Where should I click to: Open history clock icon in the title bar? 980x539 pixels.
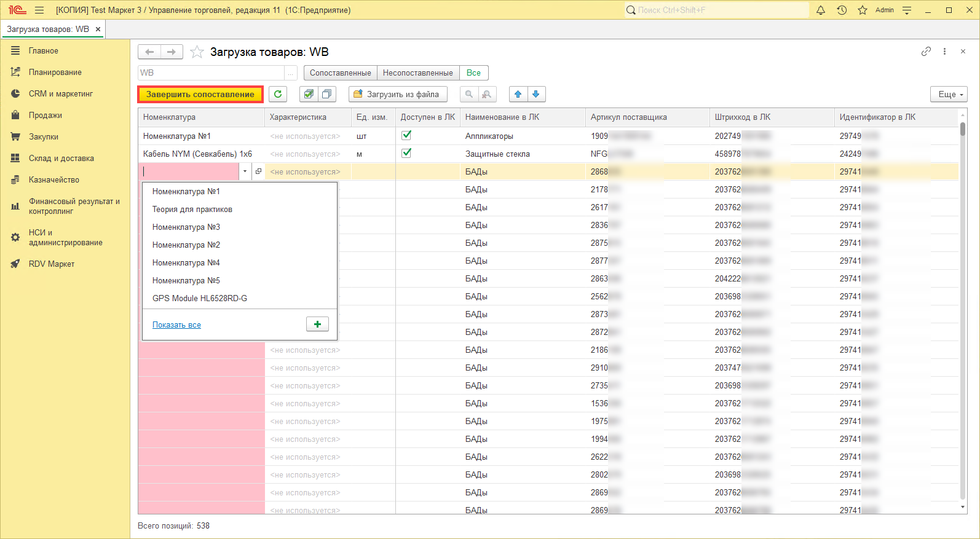pyautogui.click(x=842, y=10)
